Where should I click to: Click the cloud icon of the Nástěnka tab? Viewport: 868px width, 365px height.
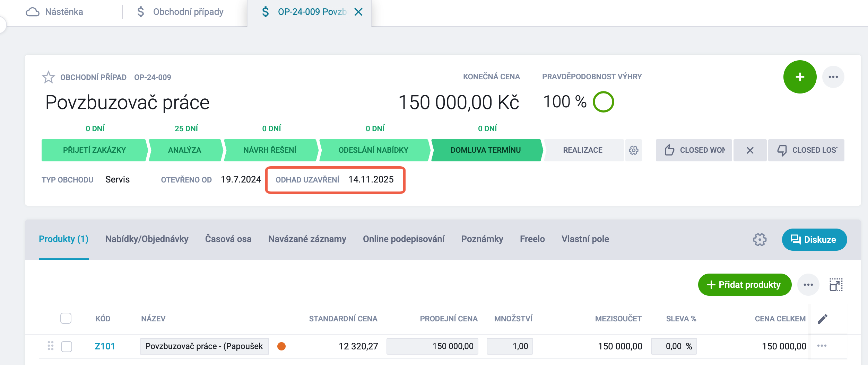33,12
